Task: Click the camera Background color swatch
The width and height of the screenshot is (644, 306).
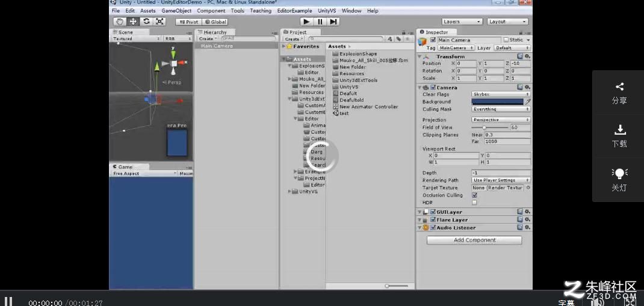Action: pyautogui.click(x=497, y=102)
